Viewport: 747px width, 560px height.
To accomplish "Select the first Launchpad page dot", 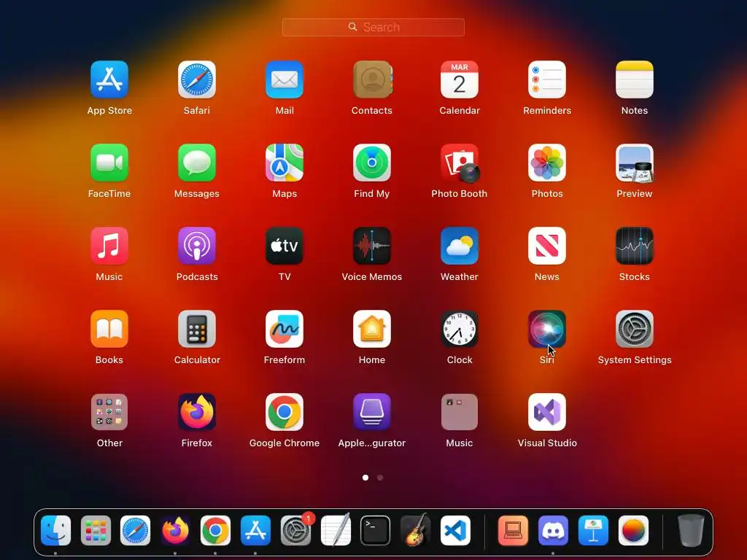I will [365, 478].
